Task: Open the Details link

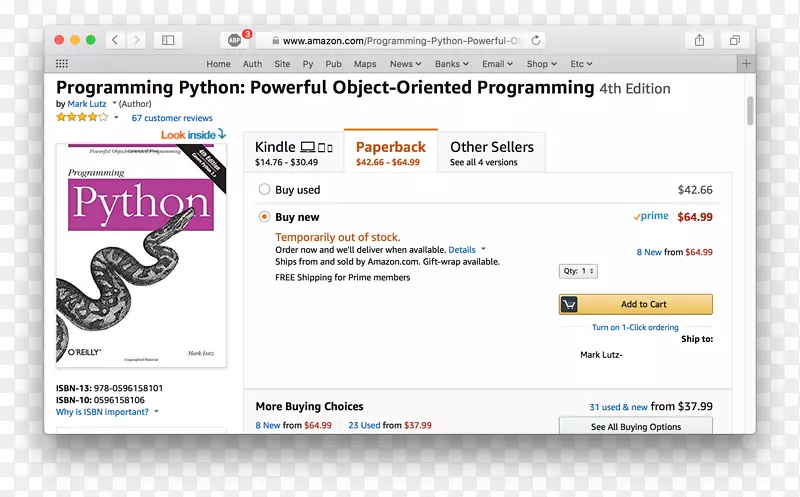Action: point(462,250)
